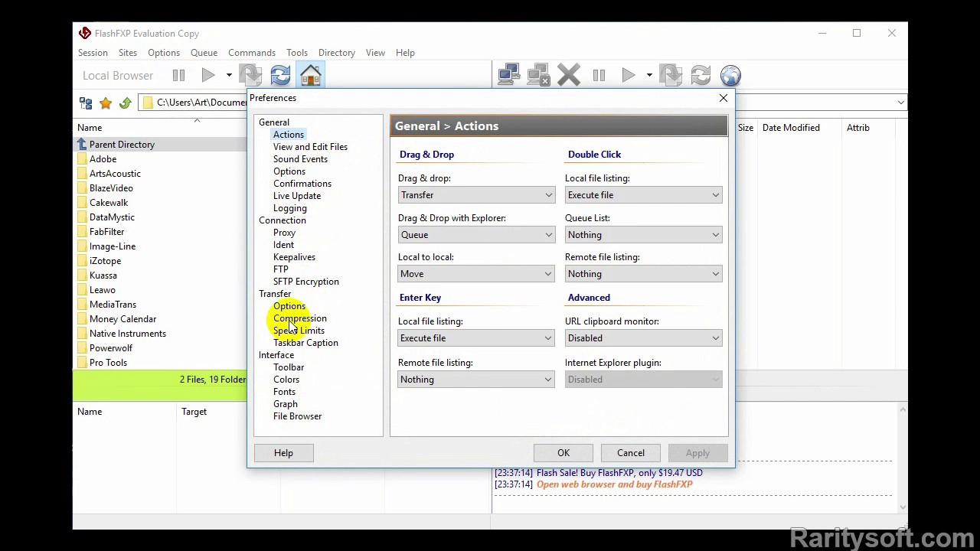Click the Help button in Preferences

click(x=283, y=453)
